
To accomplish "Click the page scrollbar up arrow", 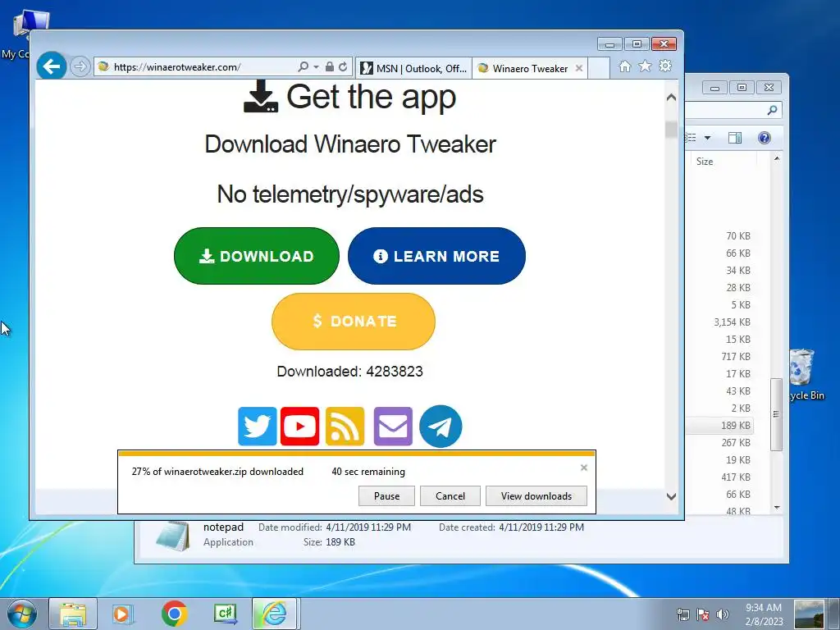I will [x=671, y=98].
